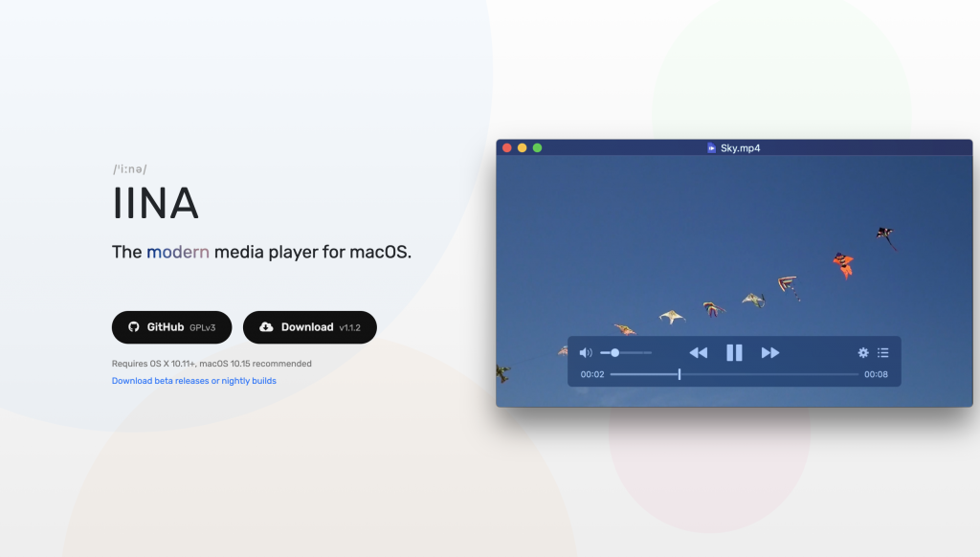Open the beta releases or nightly builds link
The width and height of the screenshot is (980, 557).
point(193,381)
